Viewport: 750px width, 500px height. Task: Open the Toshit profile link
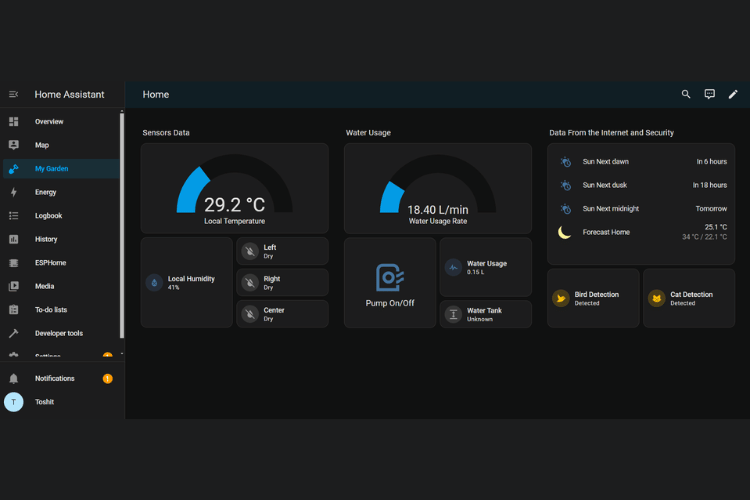44,402
